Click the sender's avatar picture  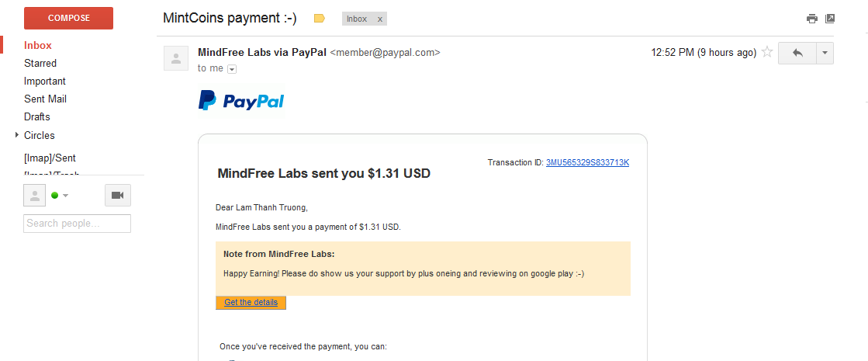coord(176,58)
